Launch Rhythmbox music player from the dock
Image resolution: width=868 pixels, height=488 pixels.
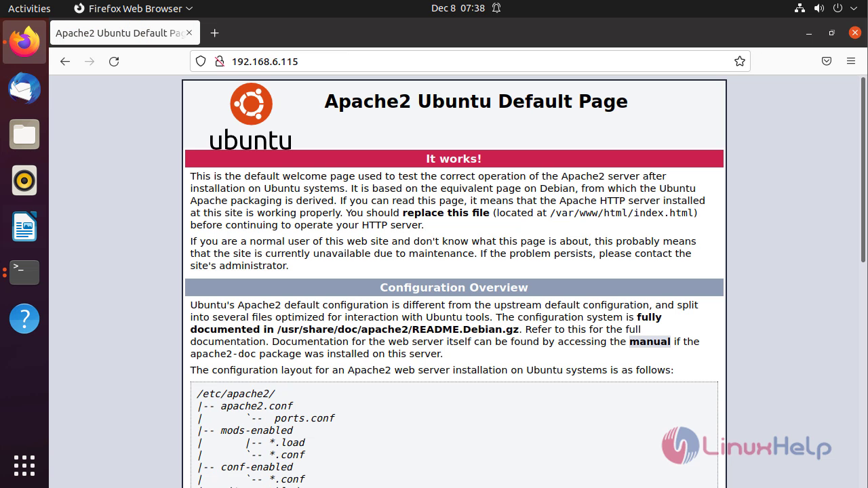[x=24, y=180]
